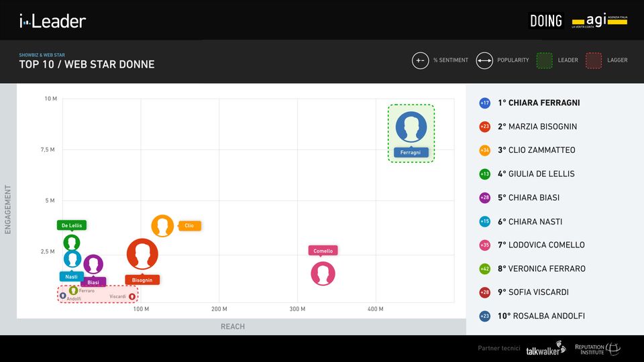Open the 1° Chiara Ferragni ranking entry
This screenshot has height=362, width=644.
539,103
